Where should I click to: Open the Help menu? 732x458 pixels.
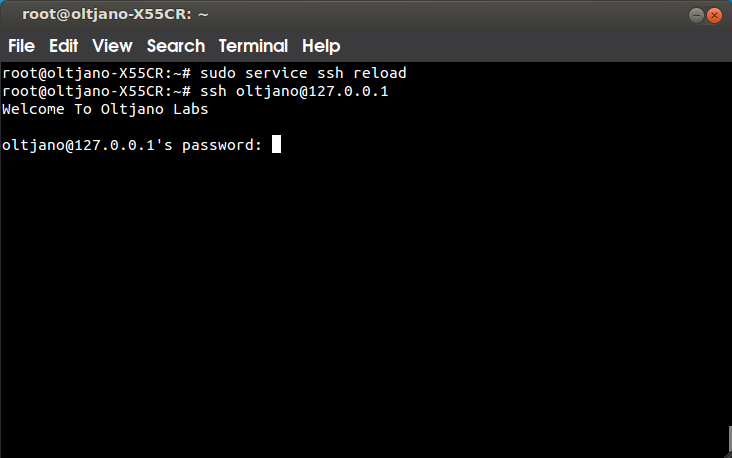click(x=321, y=46)
